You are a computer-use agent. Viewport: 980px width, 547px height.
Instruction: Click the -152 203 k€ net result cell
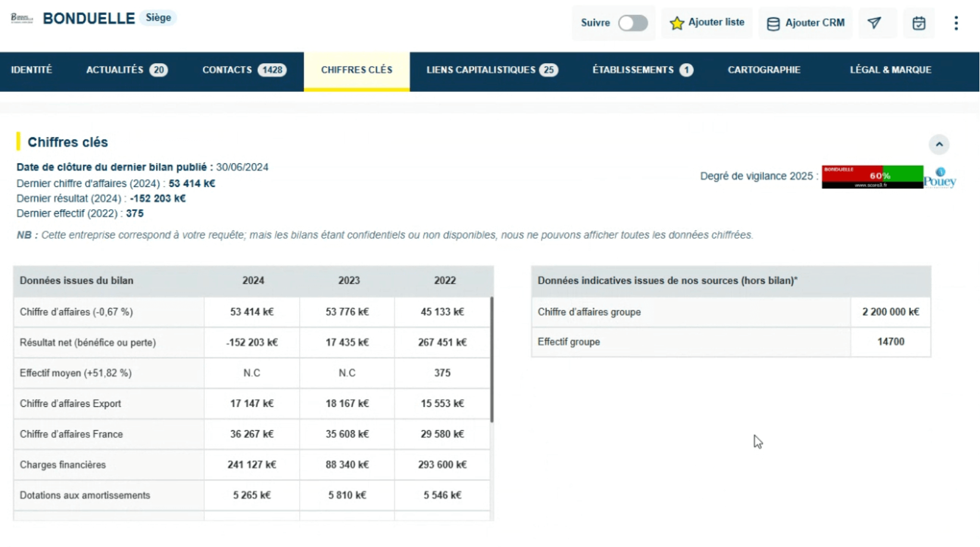[252, 343]
